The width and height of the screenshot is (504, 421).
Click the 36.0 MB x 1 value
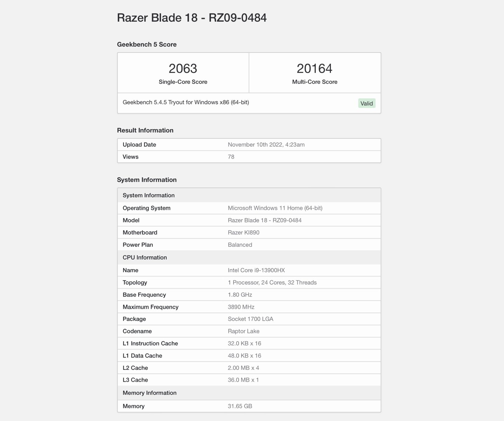coord(243,380)
